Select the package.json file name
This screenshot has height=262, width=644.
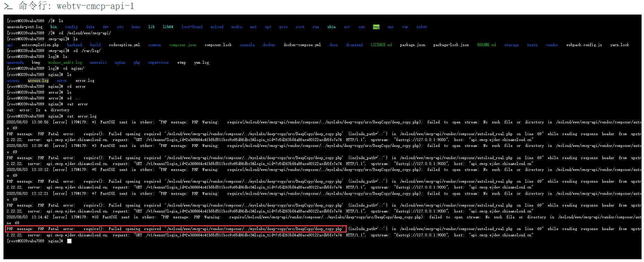(x=412, y=45)
